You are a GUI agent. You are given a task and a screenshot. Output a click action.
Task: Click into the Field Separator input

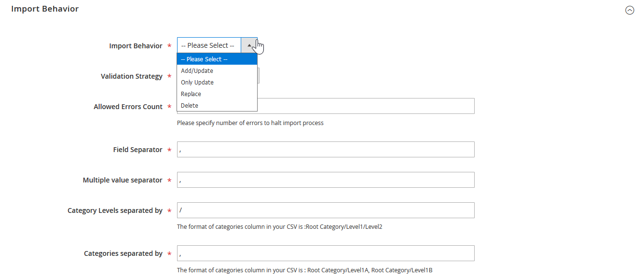point(326,150)
